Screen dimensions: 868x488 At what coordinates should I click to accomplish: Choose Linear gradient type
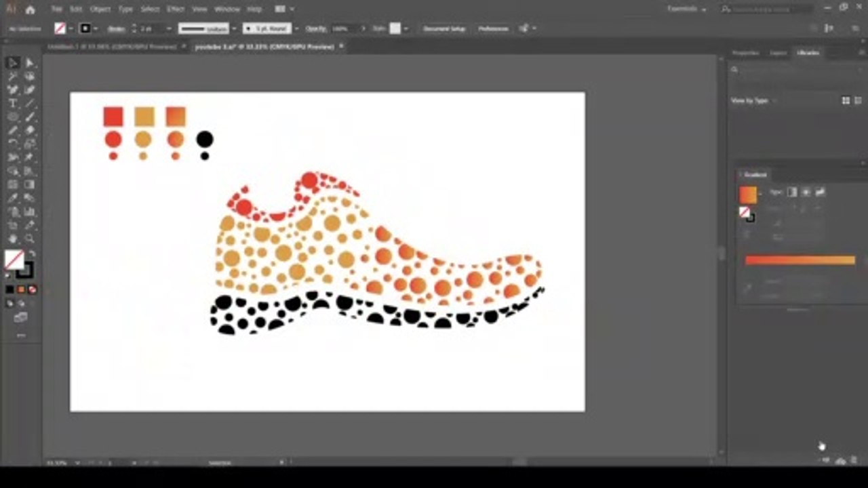(x=792, y=192)
